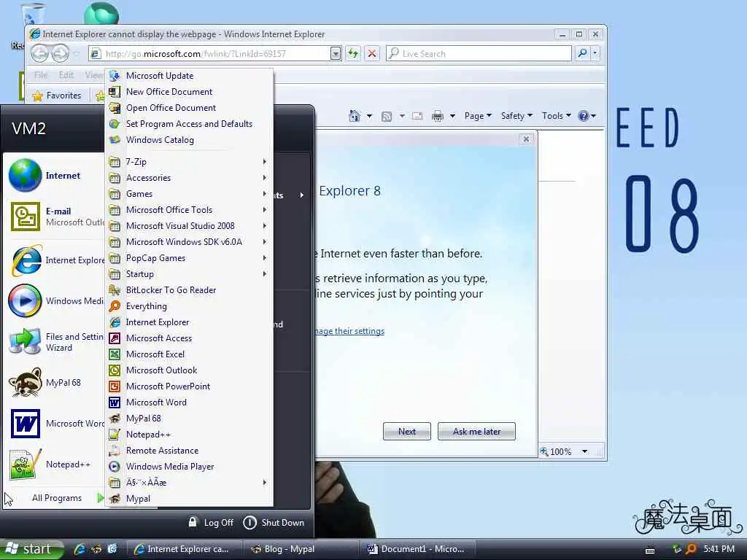Click the Log Off button
747x560 pixels.
(x=211, y=523)
